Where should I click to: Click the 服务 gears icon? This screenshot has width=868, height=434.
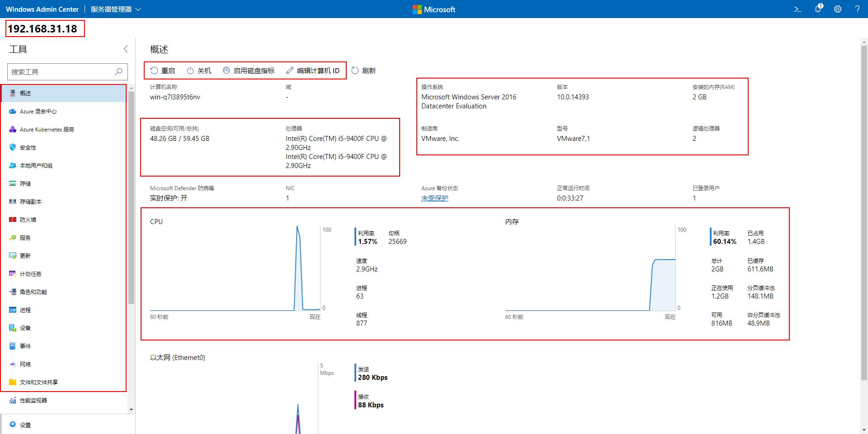(x=13, y=238)
